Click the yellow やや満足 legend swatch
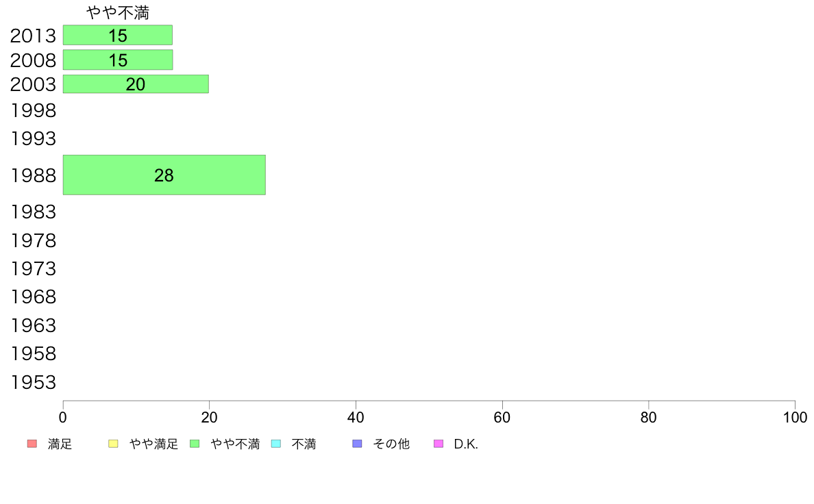The height and width of the screenshot is (504, 814). (113, 444)
